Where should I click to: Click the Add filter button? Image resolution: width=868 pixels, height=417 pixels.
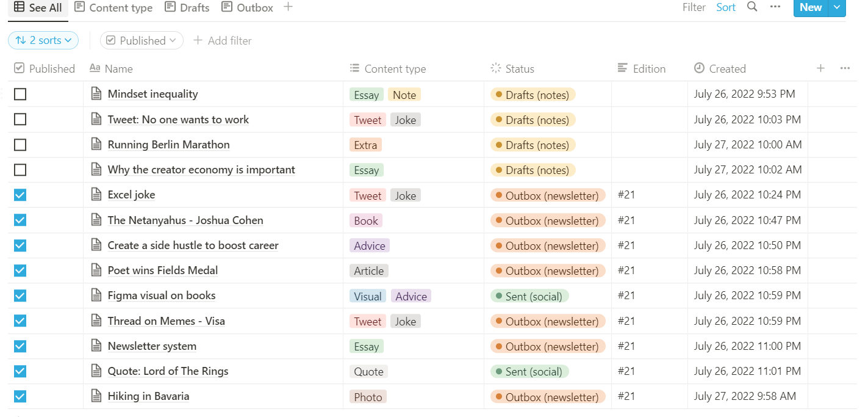(223, 40)
